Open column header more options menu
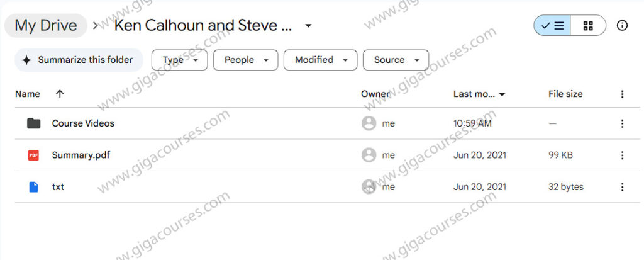 pos(622,94)
